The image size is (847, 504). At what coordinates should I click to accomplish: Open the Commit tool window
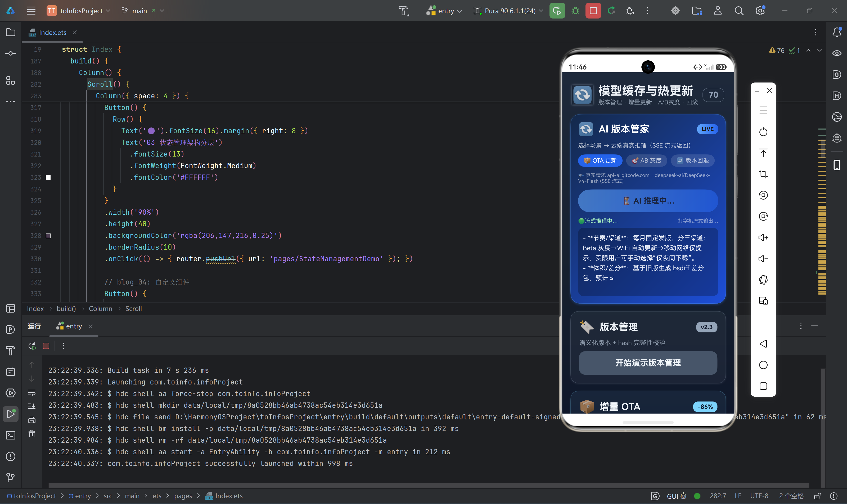11,53
